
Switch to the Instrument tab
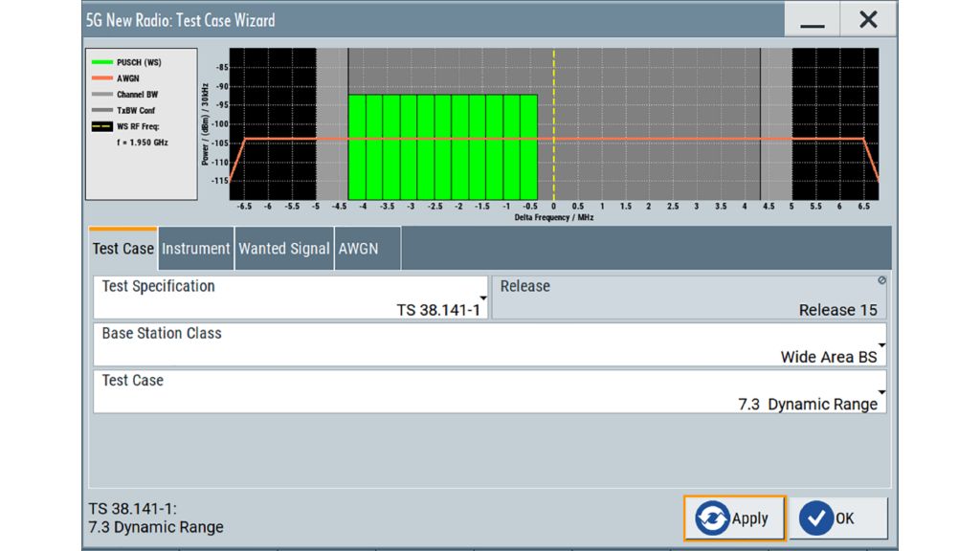(196, 249)
